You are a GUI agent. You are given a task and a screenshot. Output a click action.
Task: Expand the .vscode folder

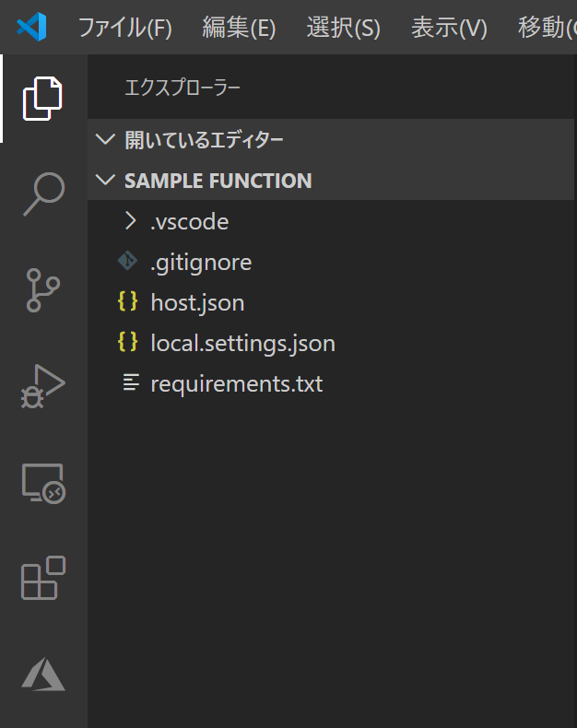coord(130,221)
